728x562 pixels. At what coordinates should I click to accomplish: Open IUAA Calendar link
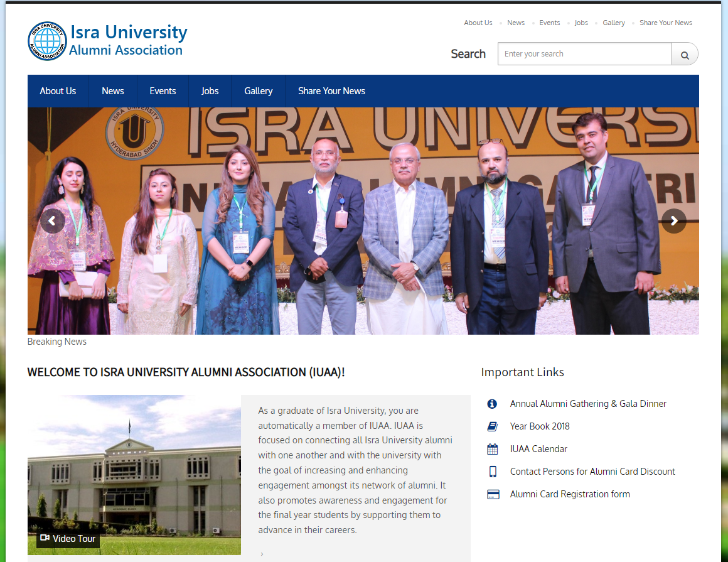538,449
